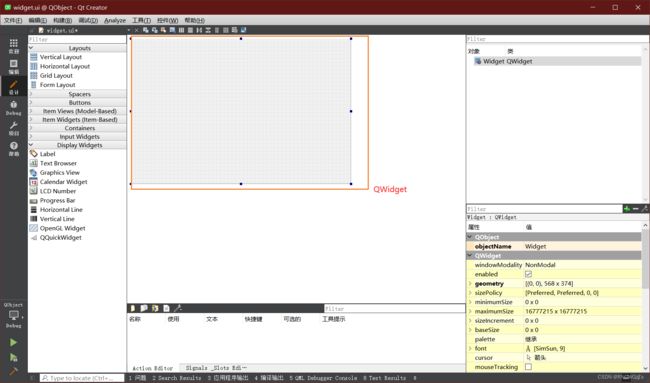The image size is (650, 383).
Task: Toggle the mouseTracking property checkbox
Action: click(528, 367)
